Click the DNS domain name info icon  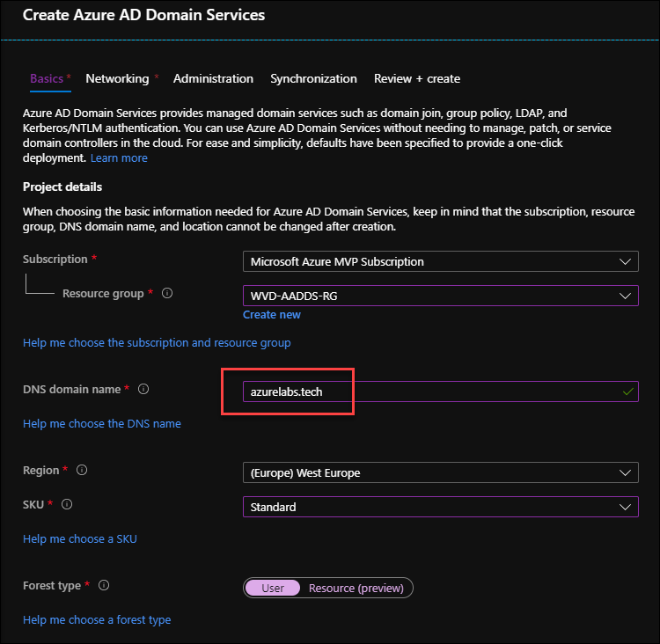[143, 389]
